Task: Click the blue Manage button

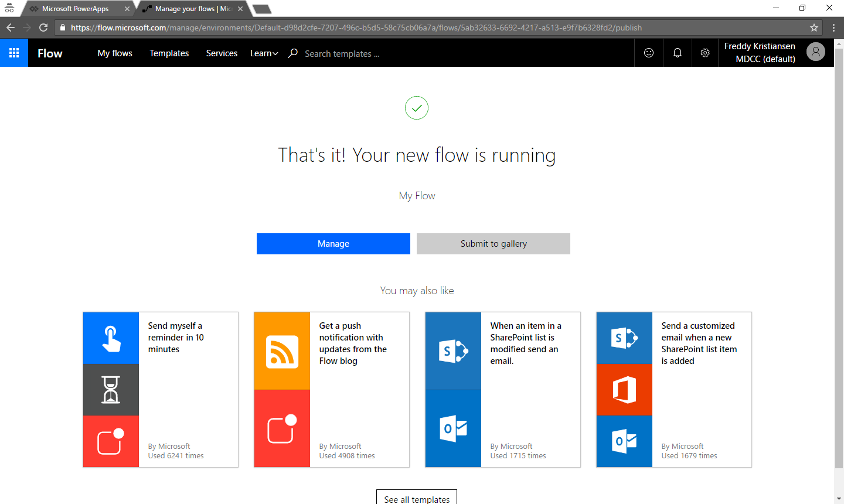Action: [x=333, y=244]
